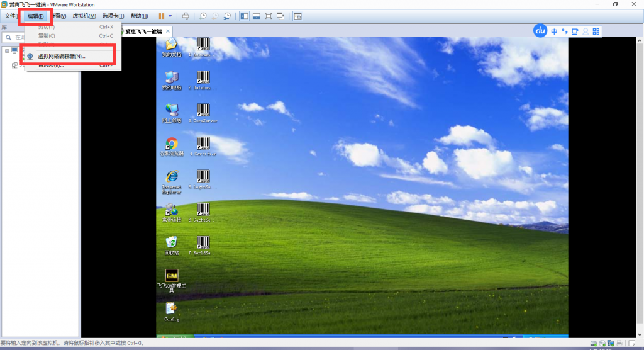Image resolution: width=644 pixels, height=350 pixels.
Task: Select the 网上邻居 desktop icon
Action: (172, 113)
